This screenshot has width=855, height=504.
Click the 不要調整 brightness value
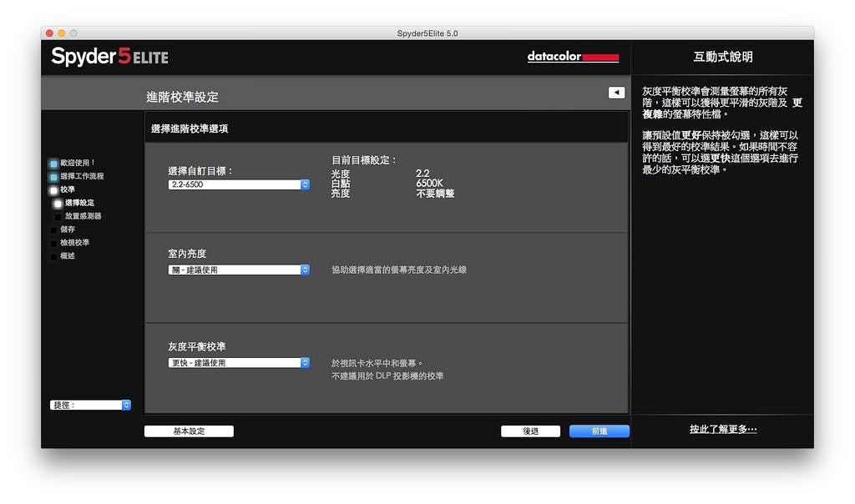(435, 194)
